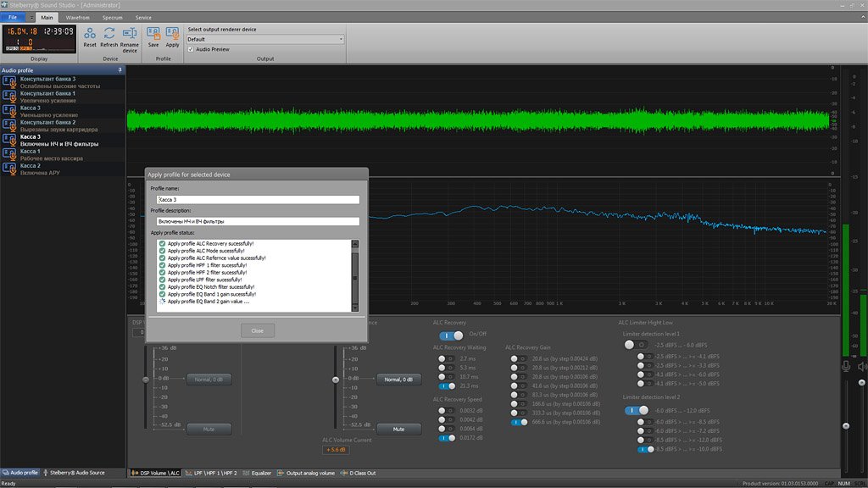The image size is (868, 488).
Task: Toggle the ALC Recovery On/Off switch
Action: click(x=452, y=335)
